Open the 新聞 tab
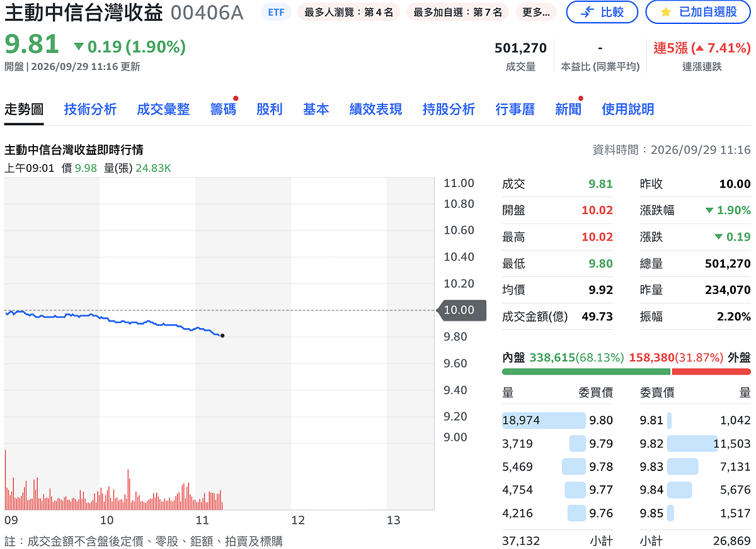The width and height of the screenshot is (756, 549). (568, 109)
